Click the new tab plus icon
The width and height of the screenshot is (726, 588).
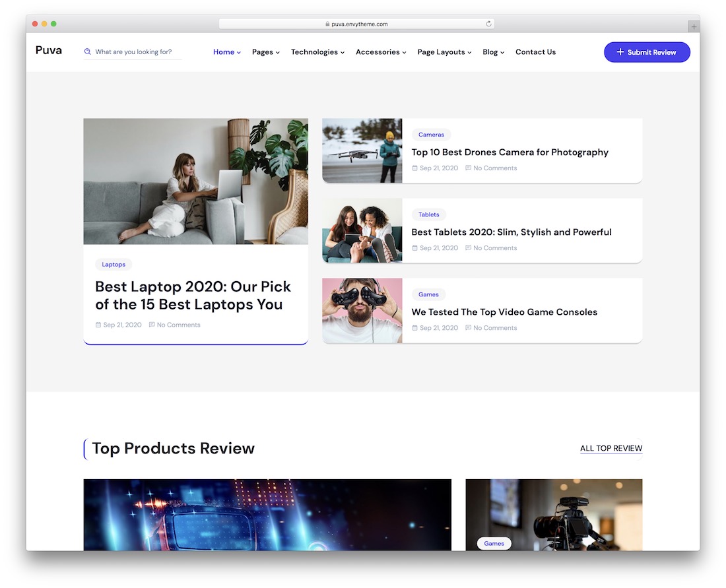tap(694, 27)
